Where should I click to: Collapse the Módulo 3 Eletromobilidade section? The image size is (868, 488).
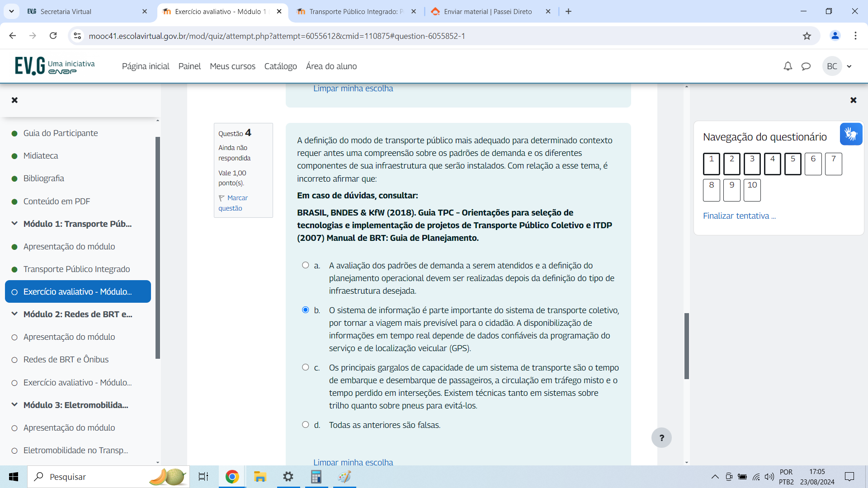14,405
